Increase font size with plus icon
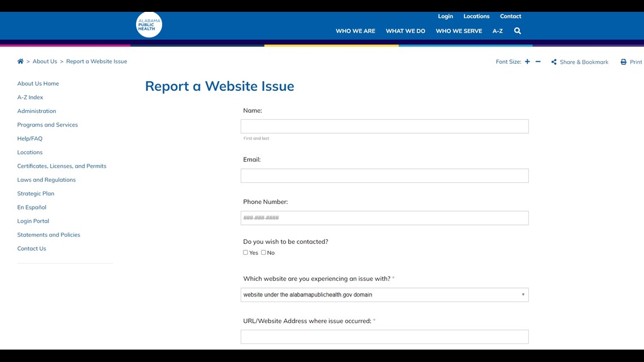Viewport: 644px width, 362px height. coord(528,62)
